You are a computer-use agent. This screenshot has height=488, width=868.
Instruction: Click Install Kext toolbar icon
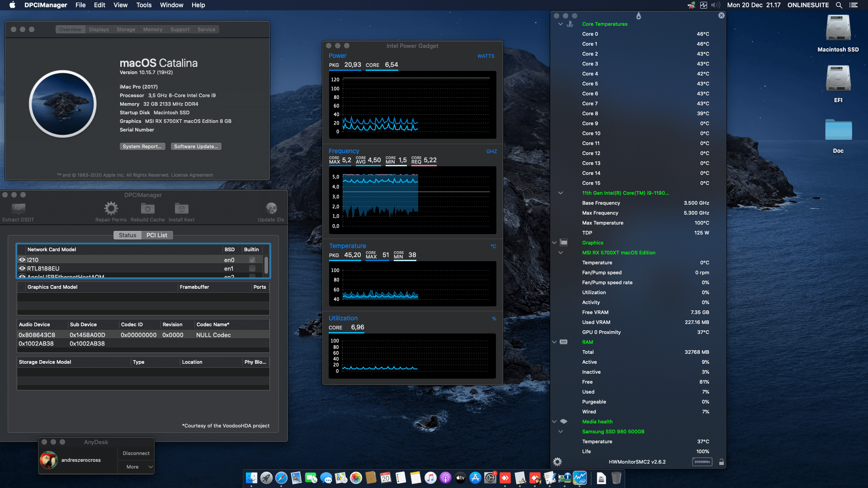pyautogui.click(x=181, y=208)
